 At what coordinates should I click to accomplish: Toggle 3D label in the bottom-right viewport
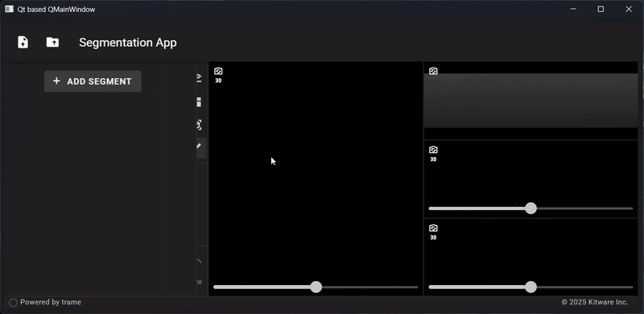point(433,238)
